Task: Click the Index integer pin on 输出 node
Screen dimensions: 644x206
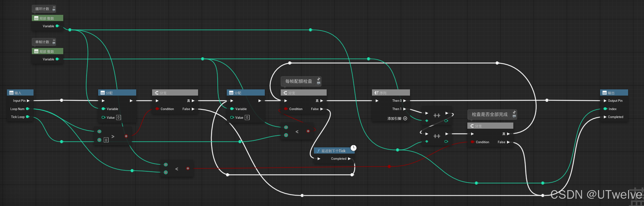Action: pyautogui.click(x=605, y=109)
